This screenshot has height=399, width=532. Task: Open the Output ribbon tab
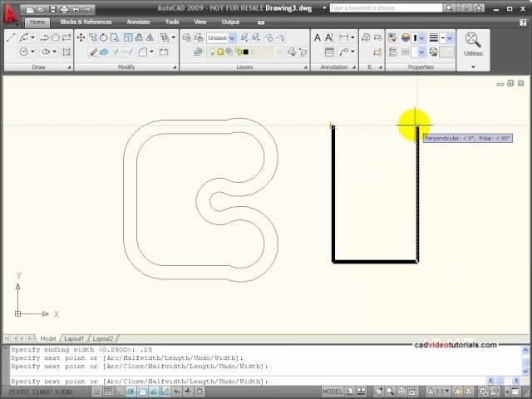(230, 22)
